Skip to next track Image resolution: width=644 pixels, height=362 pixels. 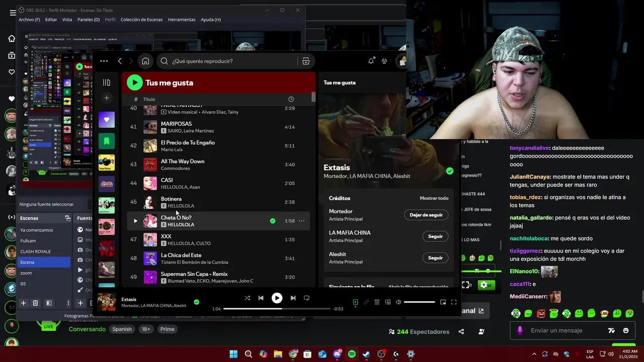(x=293, y=298)
